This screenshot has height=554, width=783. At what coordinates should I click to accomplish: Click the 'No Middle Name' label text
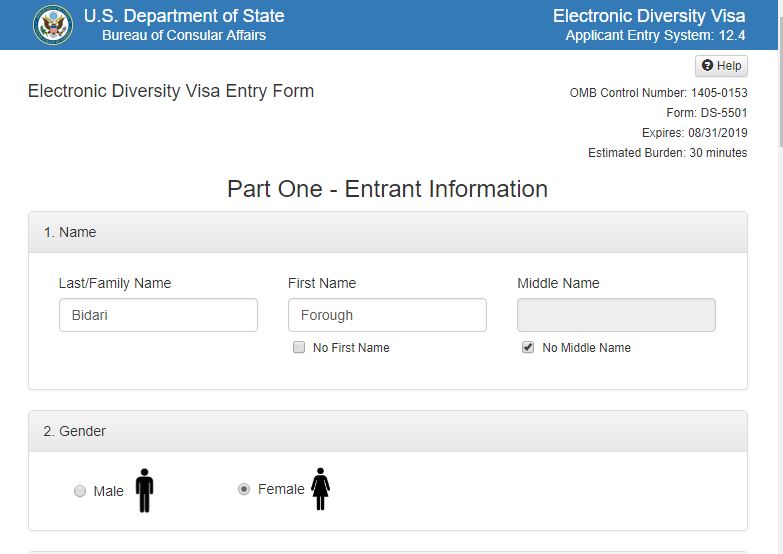(x=586, y=348)
